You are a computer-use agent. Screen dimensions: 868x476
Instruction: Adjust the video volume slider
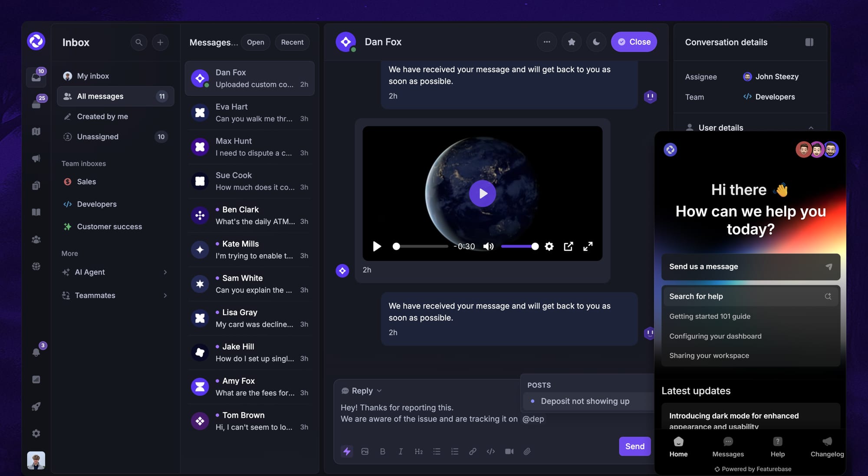pos(519,246)
